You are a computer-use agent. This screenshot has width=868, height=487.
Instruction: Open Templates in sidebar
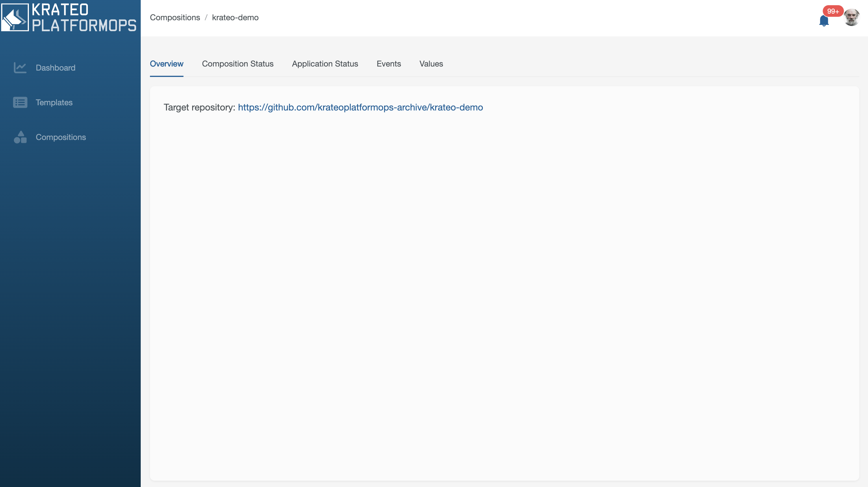pyautogui.click(x=54, y=103)
